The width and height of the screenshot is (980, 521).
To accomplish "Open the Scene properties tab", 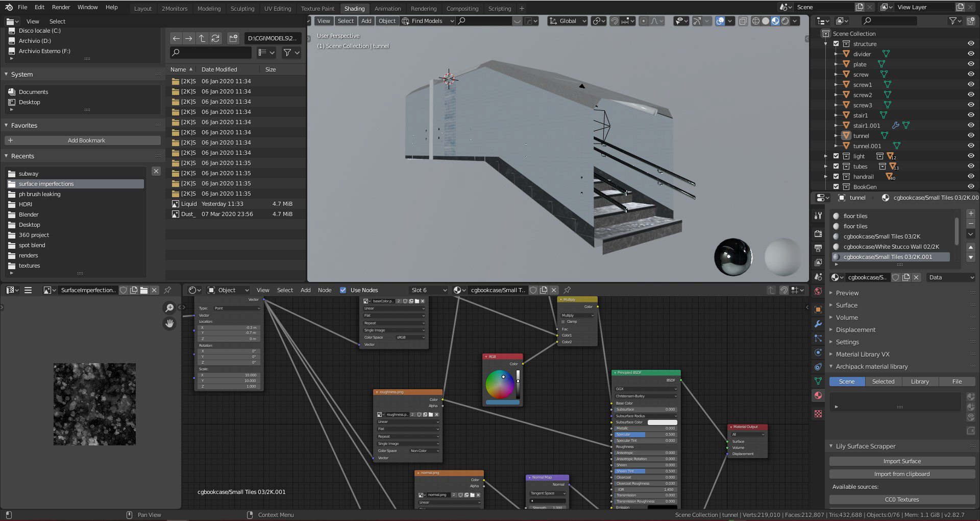I will pos(818,277).
